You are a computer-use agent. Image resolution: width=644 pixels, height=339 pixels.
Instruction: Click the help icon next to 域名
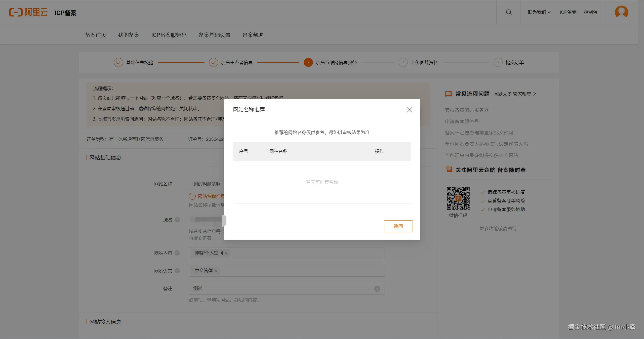pyautogui.click(x=177, y=220)
